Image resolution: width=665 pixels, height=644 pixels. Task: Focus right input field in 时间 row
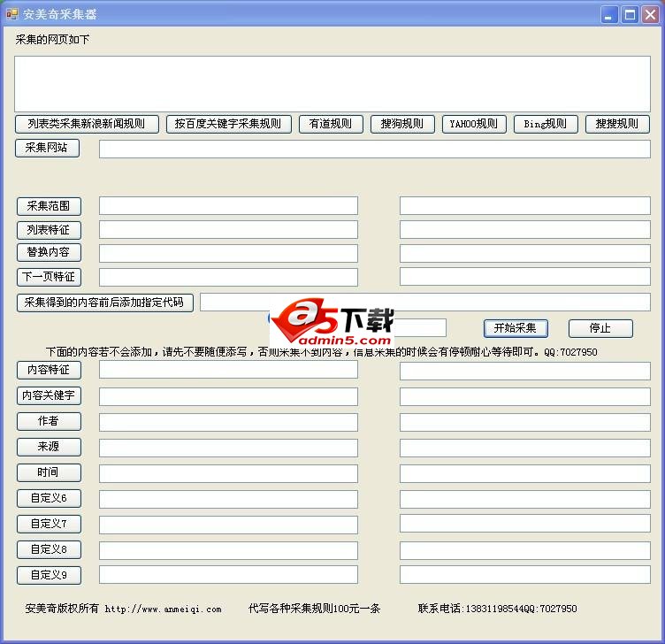point(524,474)
